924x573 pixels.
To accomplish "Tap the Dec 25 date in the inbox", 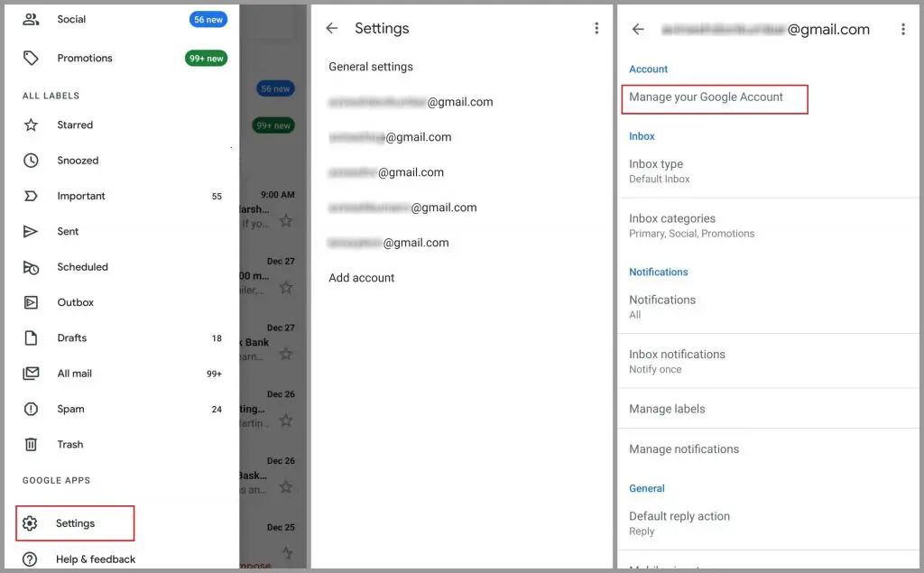I will (281, 527).
